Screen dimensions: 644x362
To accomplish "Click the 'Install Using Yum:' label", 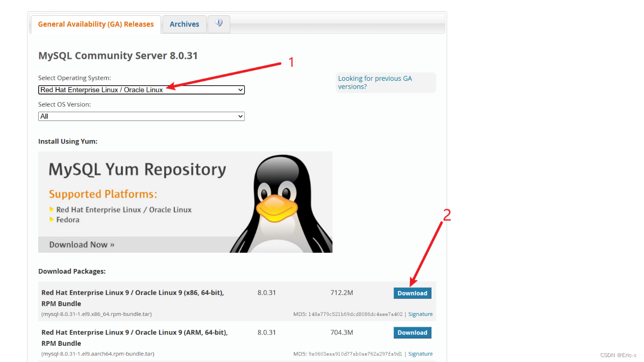I will [x=68, y=141].
